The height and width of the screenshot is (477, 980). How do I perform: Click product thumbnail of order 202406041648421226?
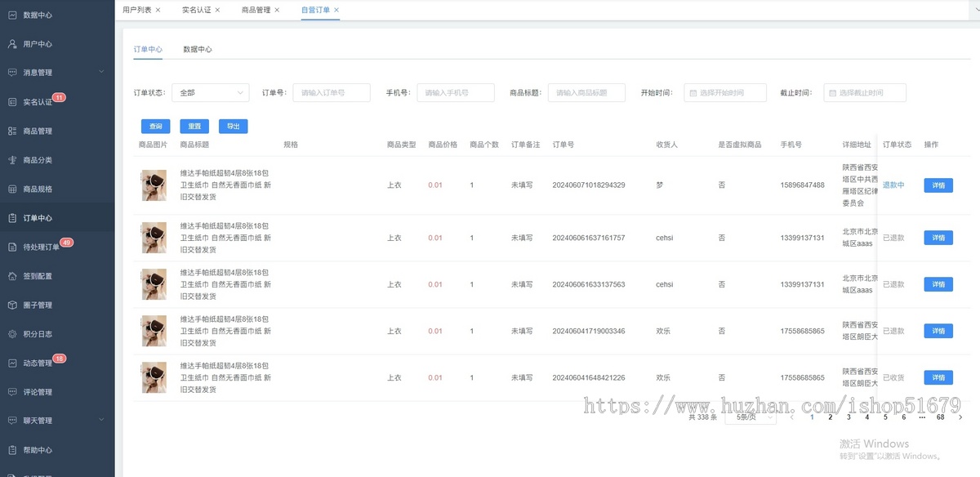[x=154, y=377]
